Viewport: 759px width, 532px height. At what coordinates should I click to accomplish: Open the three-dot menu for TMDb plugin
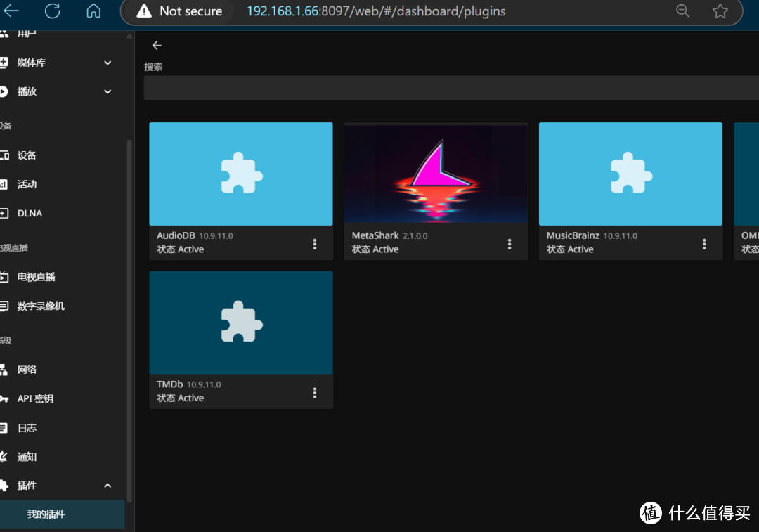(314, 392)
